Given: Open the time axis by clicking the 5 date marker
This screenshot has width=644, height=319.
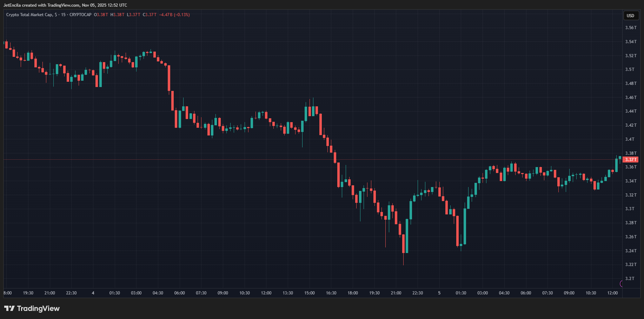Looking at the screenshot, I should 439,293.
